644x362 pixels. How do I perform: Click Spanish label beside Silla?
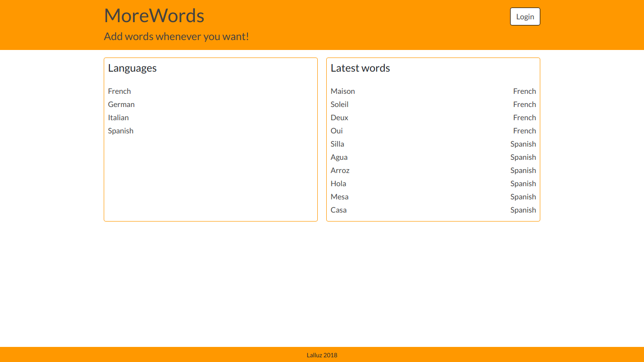pos(523,144)
